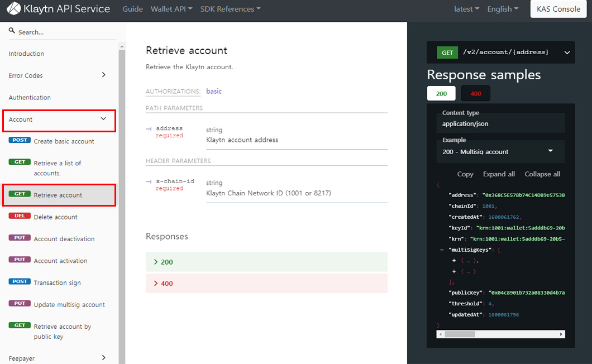Expand the first multiSigKeys object plus sign
The width and height of the screenshot is (592, 364).
click(454, 261)
